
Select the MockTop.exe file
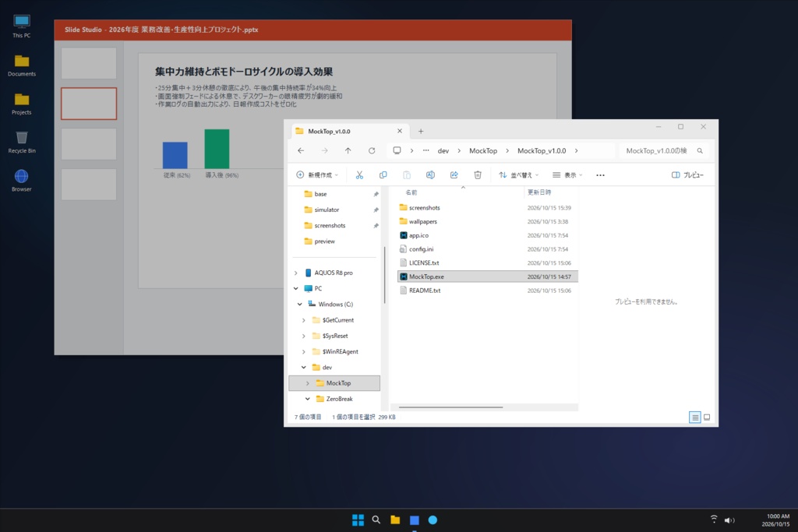click(488, 277)
